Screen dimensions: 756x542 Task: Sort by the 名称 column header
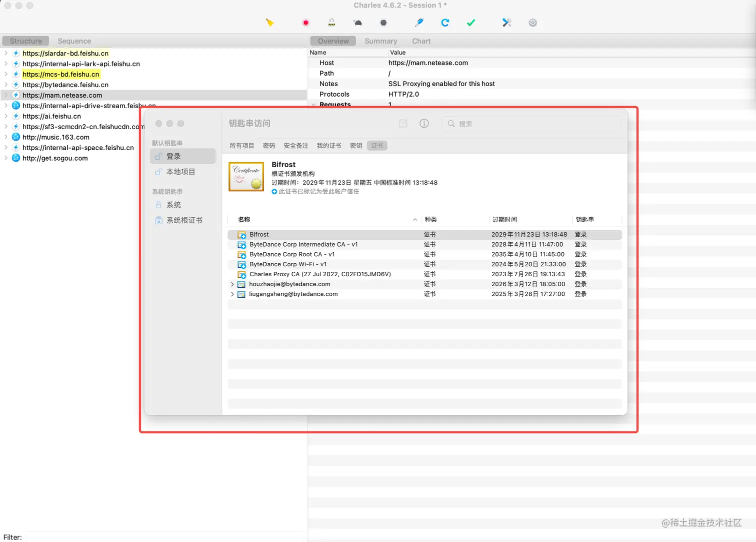(324, 220)
